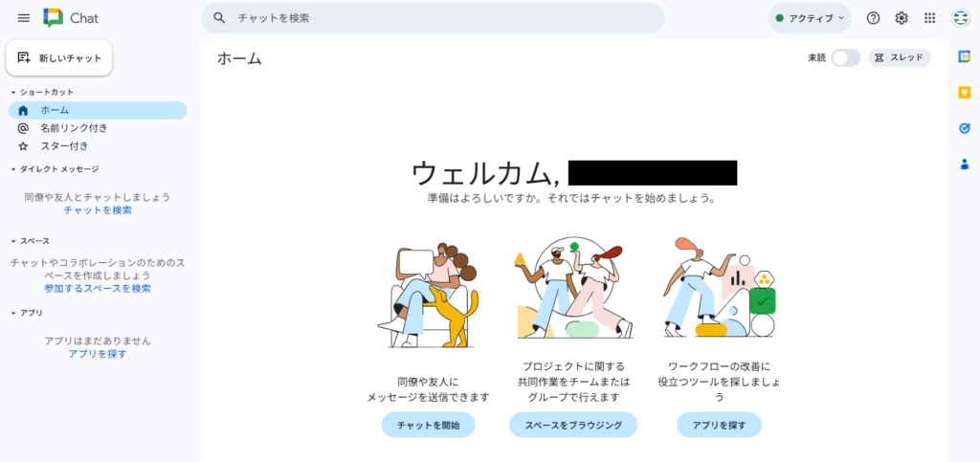Select 名前リンク付き in the sidebar
Screen dimensions: 980x462
point(73,128)
